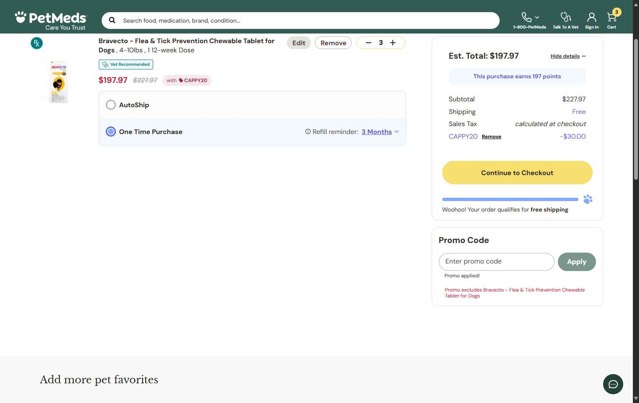Collapse order summary with Hide details

[568, 56]
